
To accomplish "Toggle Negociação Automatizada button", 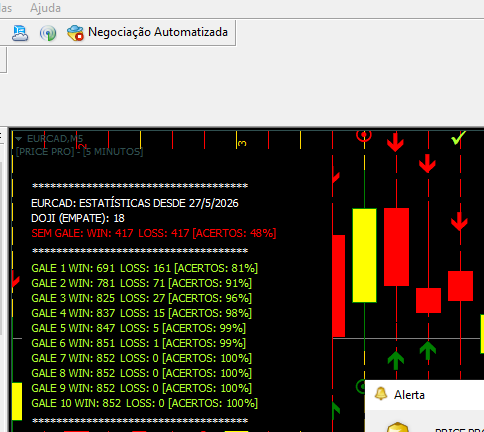I will (x=148, y=33).
